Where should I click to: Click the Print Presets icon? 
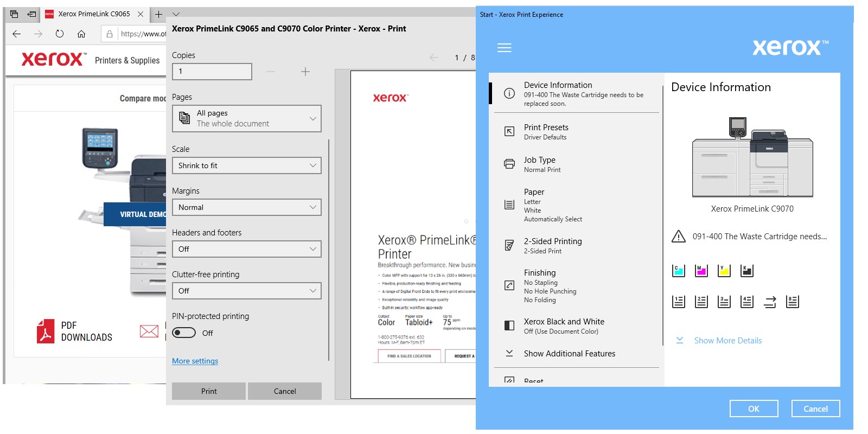tap(509, 131)
